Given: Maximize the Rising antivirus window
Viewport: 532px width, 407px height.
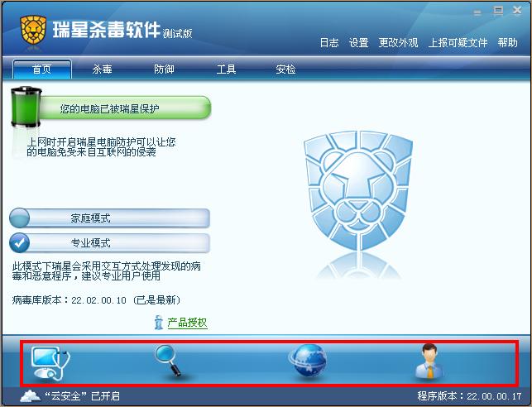Looking at the screenshot, I should click(x=498, y=12).
